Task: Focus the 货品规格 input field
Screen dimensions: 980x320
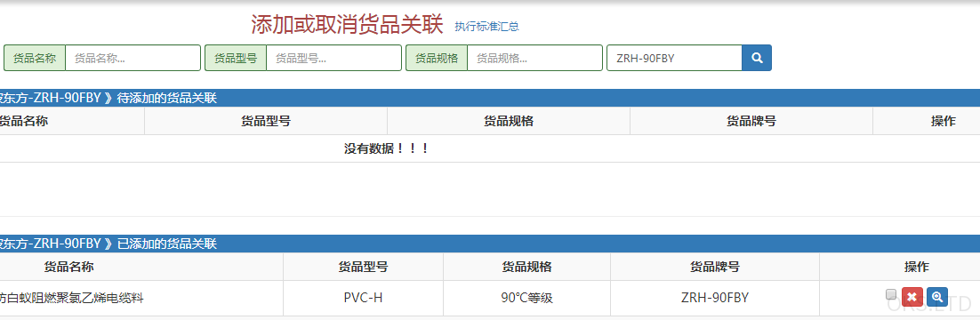Action: (535, 58)
